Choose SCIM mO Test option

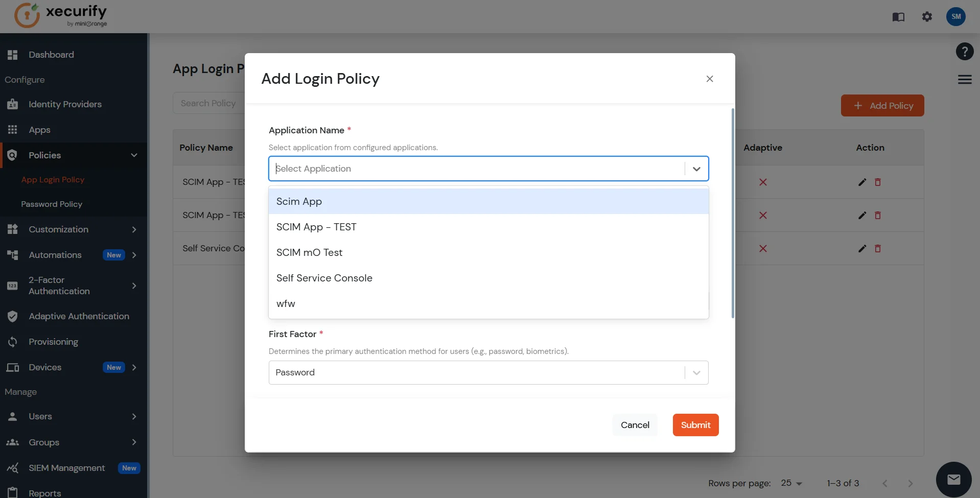coord(488,252)
